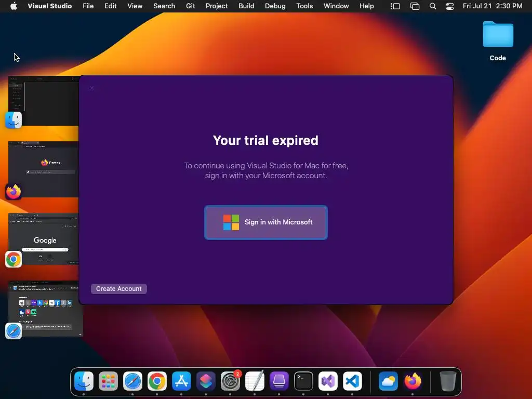
Task: Close the trial expired dialog
Action: point(91,88)
